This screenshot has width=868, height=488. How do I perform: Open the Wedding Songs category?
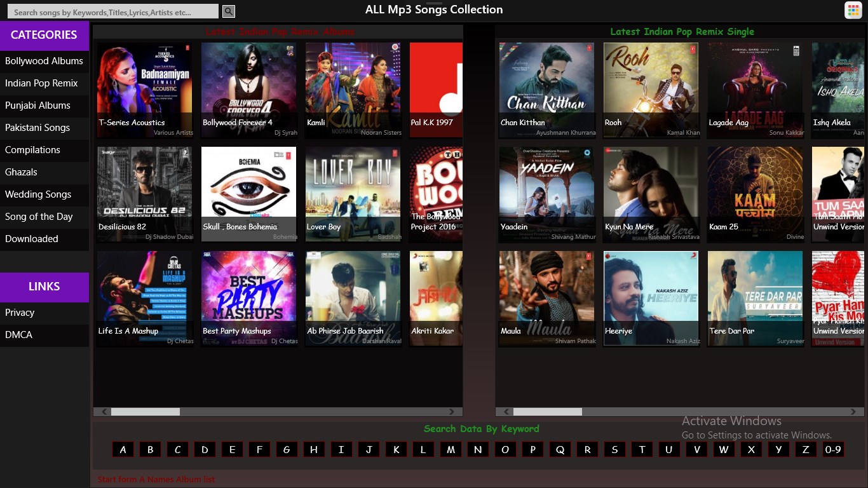tap(44, 194)
